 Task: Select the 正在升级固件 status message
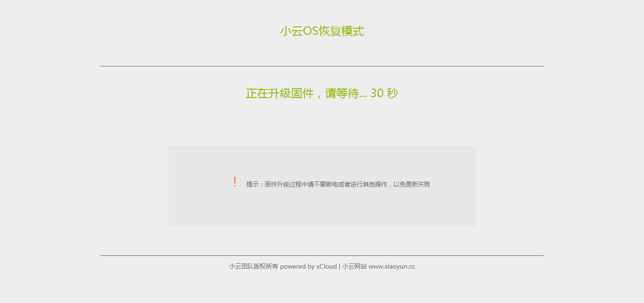[279, 93]
